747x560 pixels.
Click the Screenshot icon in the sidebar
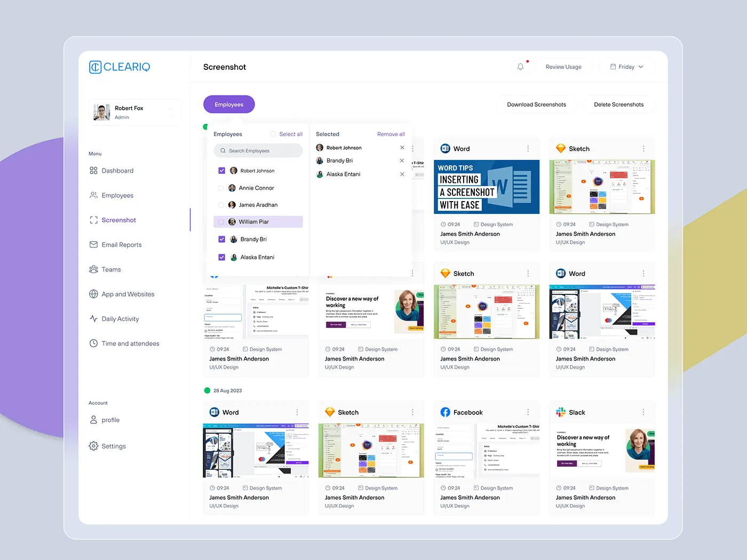coord(93,220)
